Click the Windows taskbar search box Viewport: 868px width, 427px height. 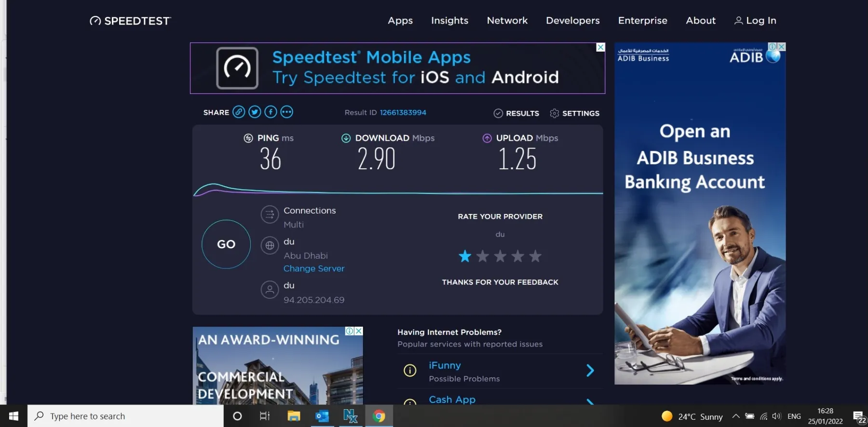pyautogui.click(x=125, y=416)
